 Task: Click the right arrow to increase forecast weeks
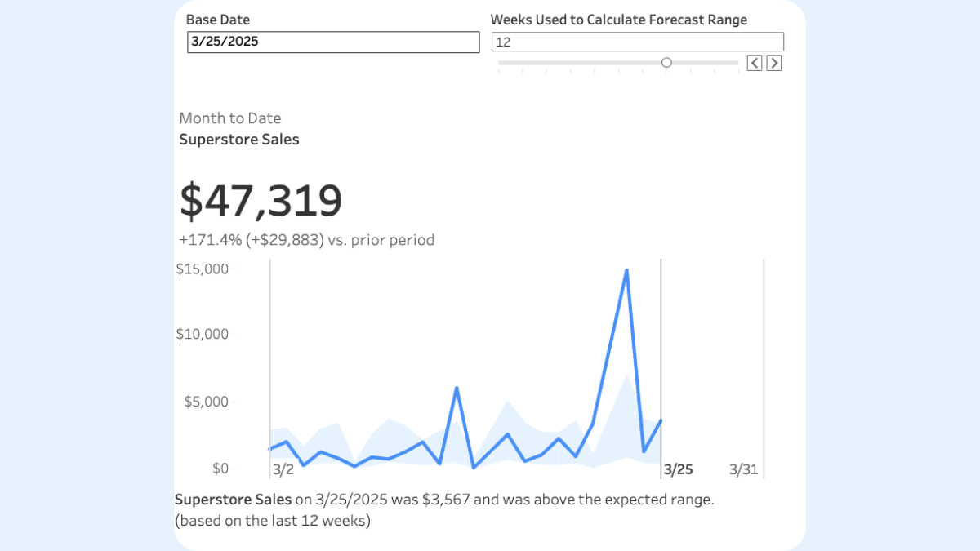[x=773, y=62]
